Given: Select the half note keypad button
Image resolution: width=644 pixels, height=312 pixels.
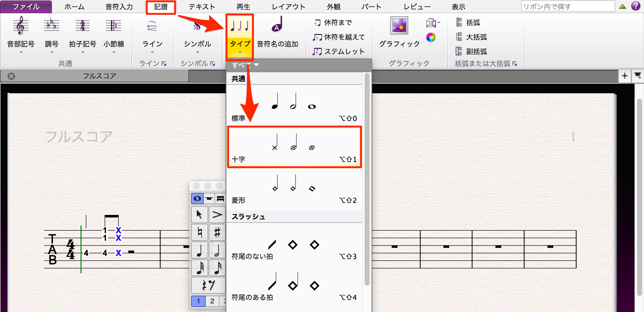Looking at the screenshot, I should (217, 250).
